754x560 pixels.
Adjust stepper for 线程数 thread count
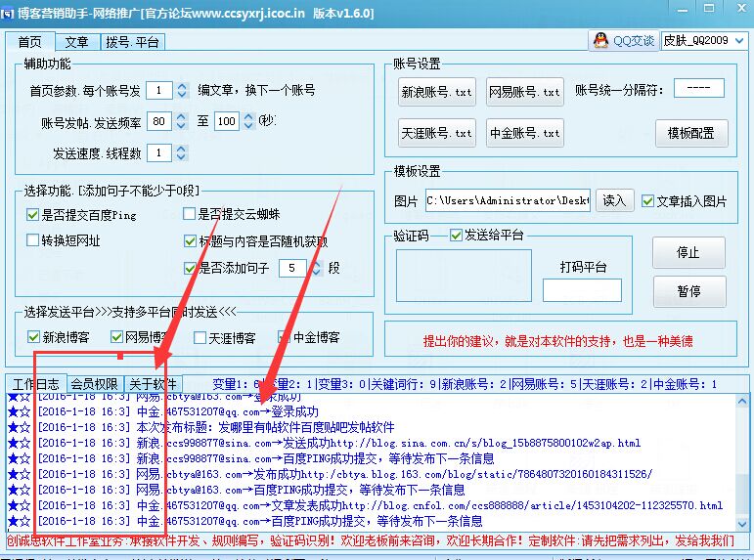click(x=181, y=152)
